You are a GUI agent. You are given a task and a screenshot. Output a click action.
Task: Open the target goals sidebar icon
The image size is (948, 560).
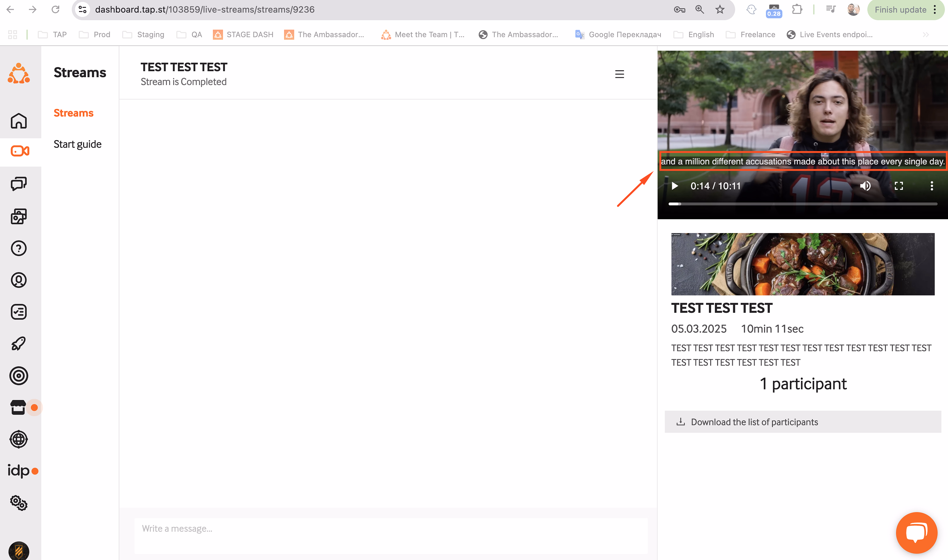point(19,376)
